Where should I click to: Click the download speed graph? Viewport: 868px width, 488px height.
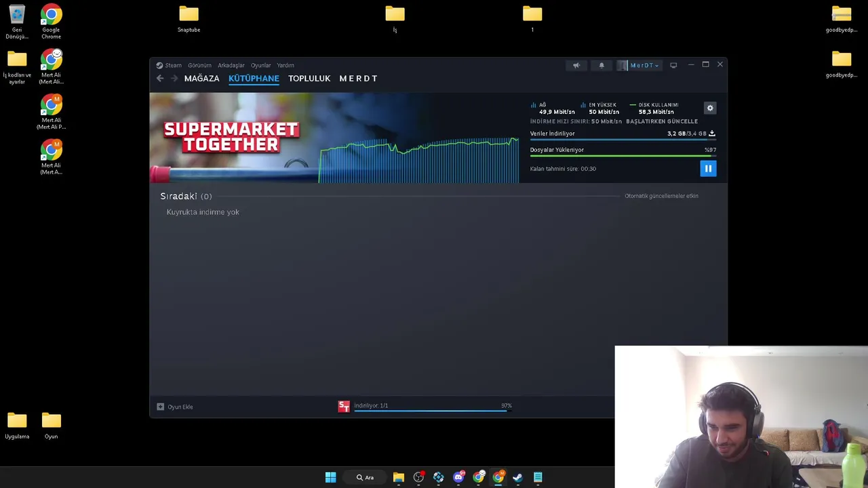419,161
